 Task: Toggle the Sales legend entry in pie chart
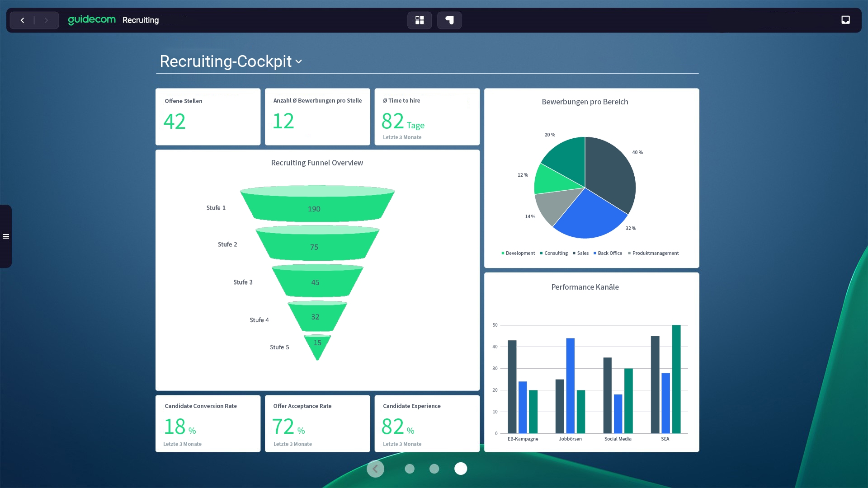[580, 253]
